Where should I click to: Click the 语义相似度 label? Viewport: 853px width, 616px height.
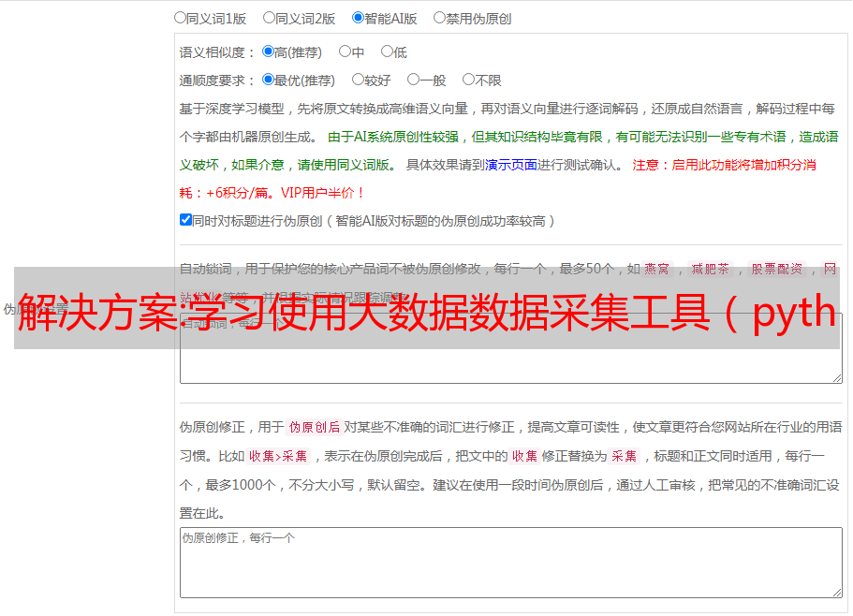tap(217, 52)
